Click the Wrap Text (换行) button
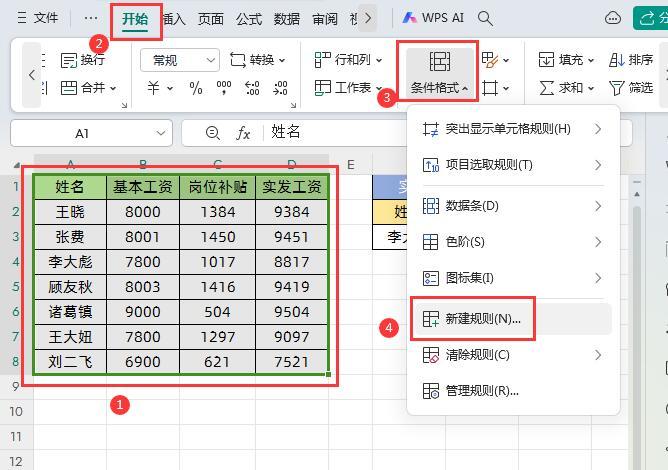The image size is (668, 470). click(x=82, y=60)
